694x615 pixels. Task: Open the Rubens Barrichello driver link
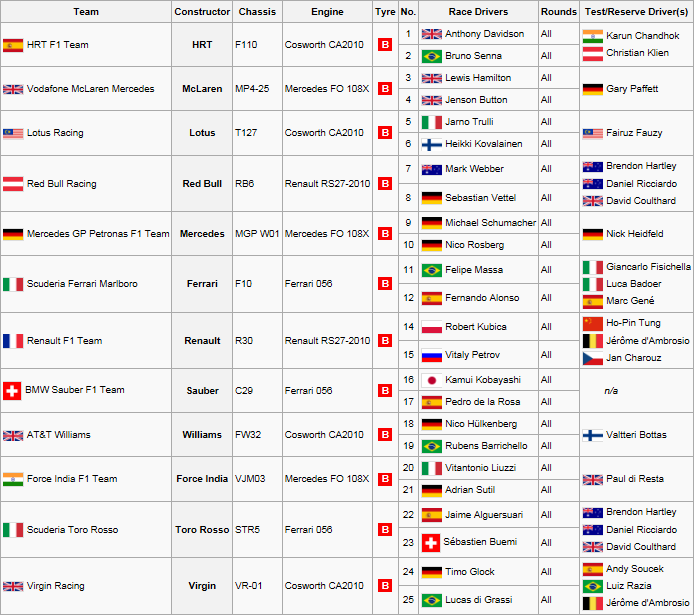(486, 446)
